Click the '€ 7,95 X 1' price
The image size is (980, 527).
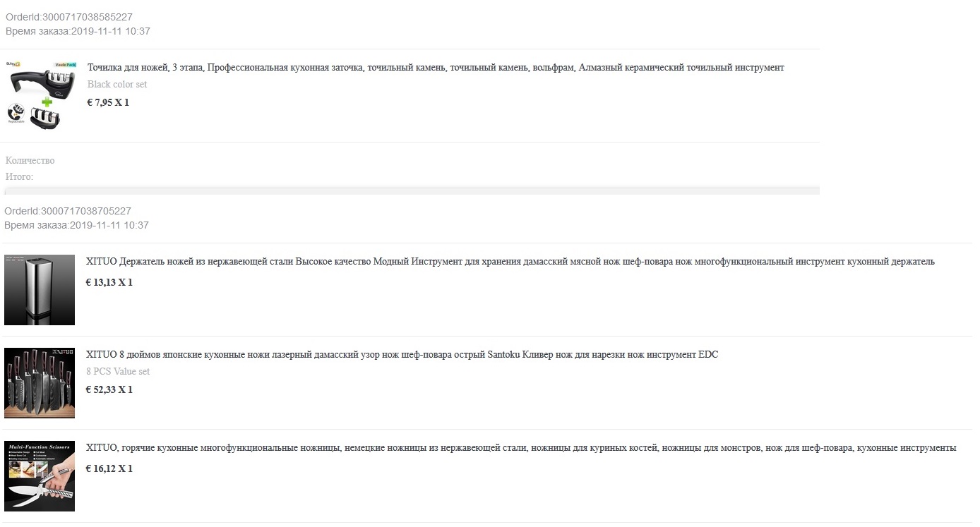108,102
